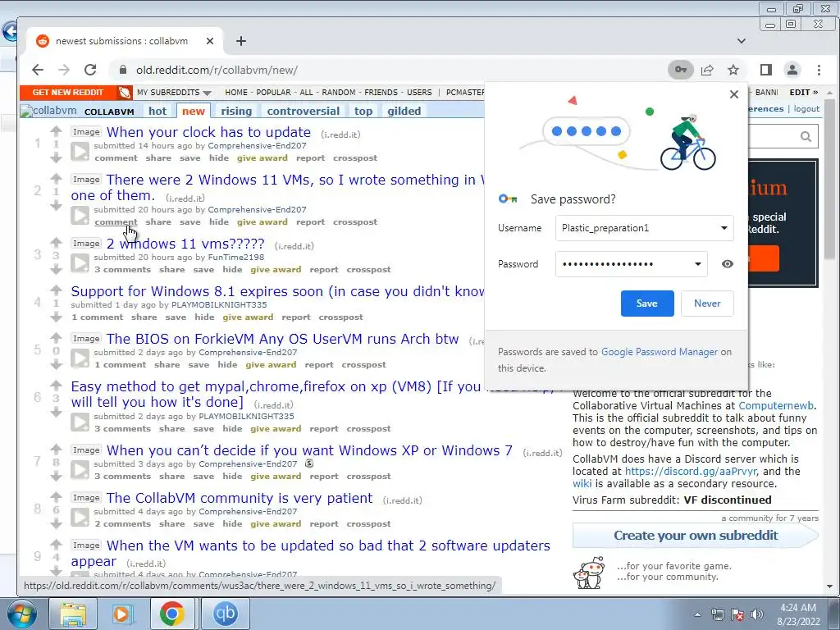Click the Save button
The height and width of the screenshot is (630, 840).
click(x=647, y=304)
